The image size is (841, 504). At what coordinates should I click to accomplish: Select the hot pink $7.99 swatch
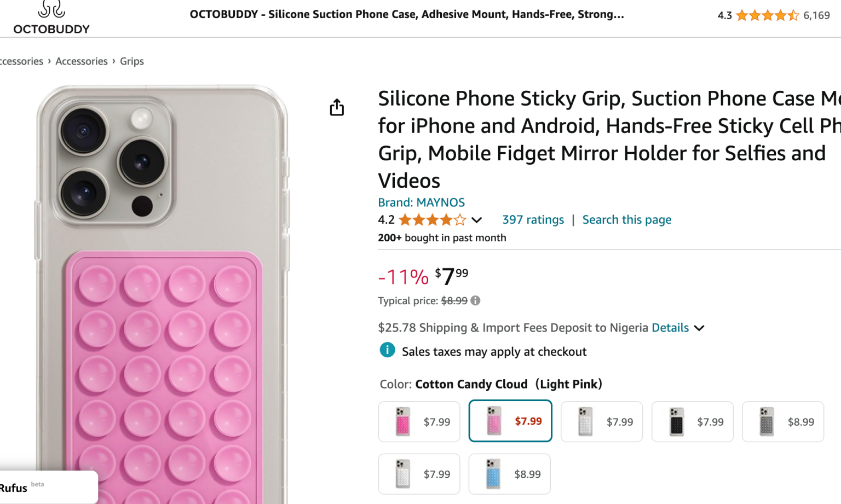(x=419, y=421)
